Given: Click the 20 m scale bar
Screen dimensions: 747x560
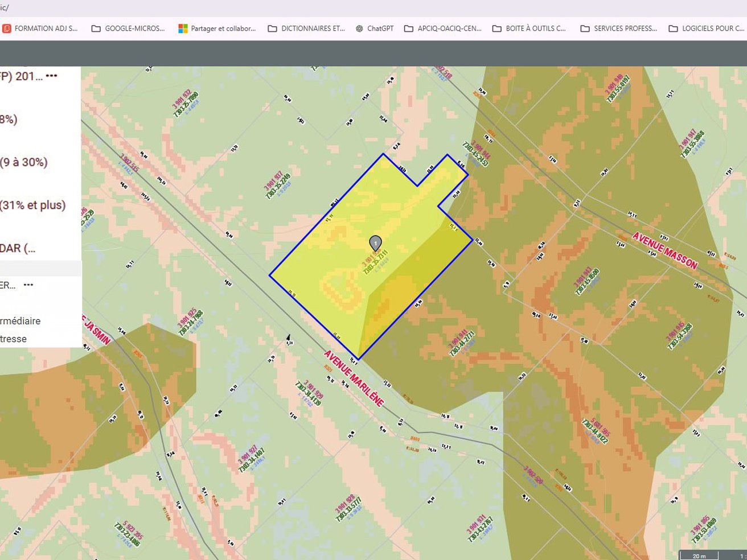Looking at the screenshot, I should 699,555.
